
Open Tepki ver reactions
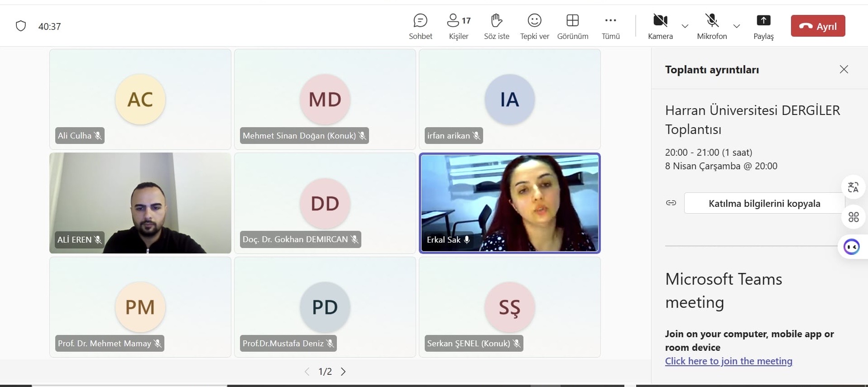(x=534, y=26)
